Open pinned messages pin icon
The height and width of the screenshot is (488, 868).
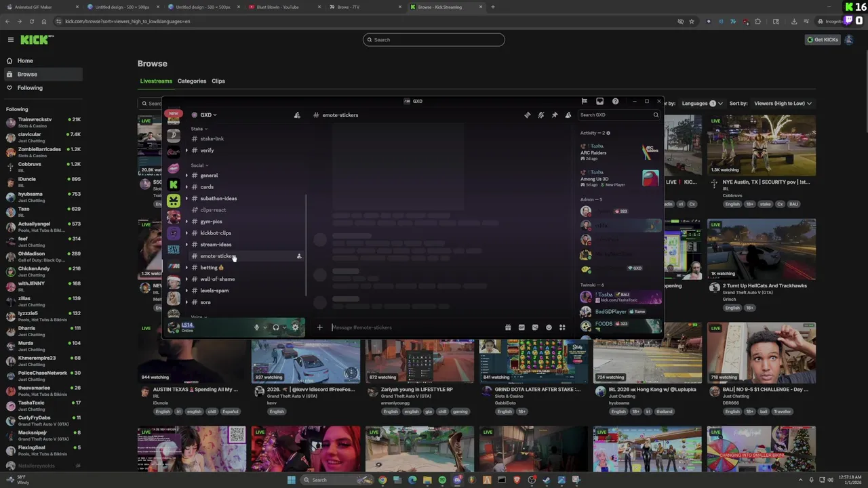pos(555,115)
